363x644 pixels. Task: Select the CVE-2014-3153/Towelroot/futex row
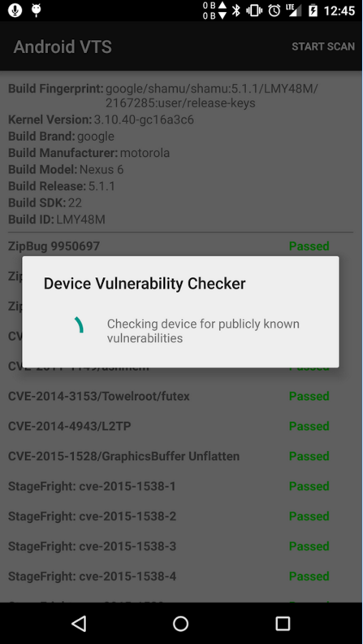click(180, 396)
